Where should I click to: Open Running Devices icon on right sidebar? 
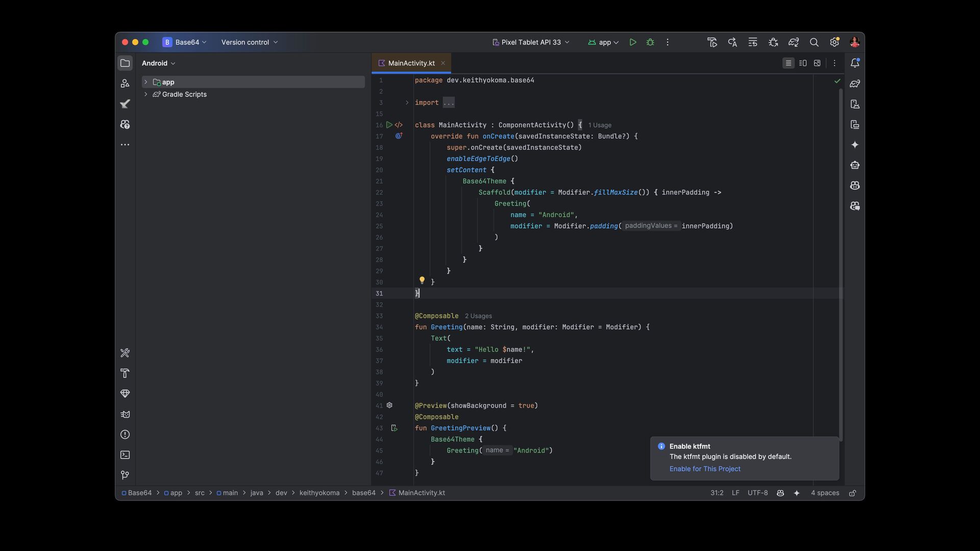click(855, 124)
